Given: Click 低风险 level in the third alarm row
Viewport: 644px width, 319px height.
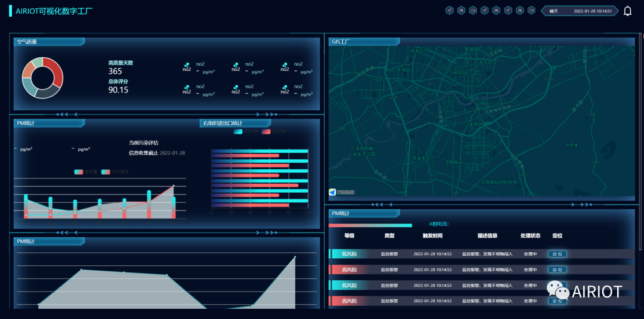Looking at the screenshot, I should 349,286.
